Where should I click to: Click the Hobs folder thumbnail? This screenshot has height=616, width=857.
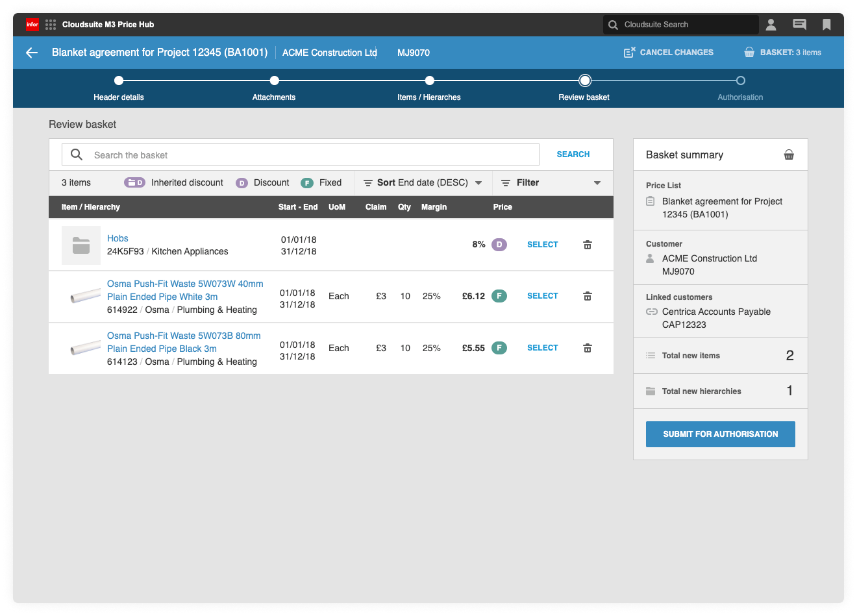tap(81, 245)
